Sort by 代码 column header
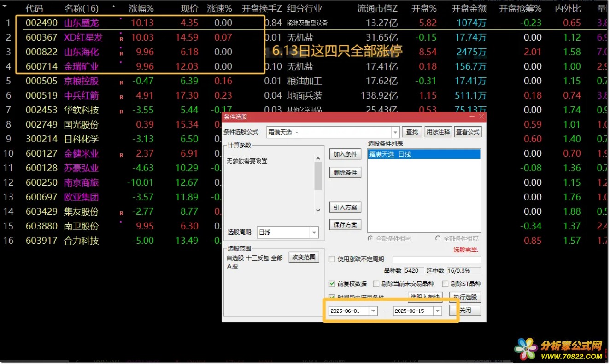610x364 pixels. click(x=34, y=8)
